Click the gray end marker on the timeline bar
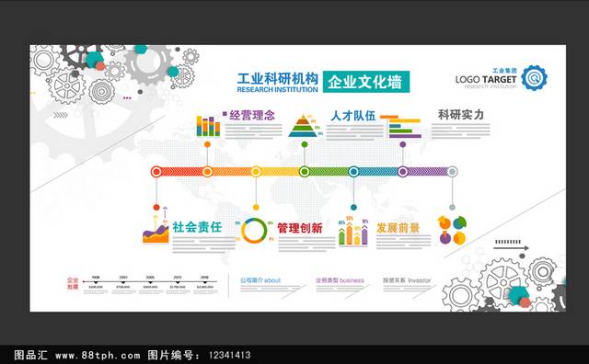The image size is (589, 364). click(x=452, y=172)
